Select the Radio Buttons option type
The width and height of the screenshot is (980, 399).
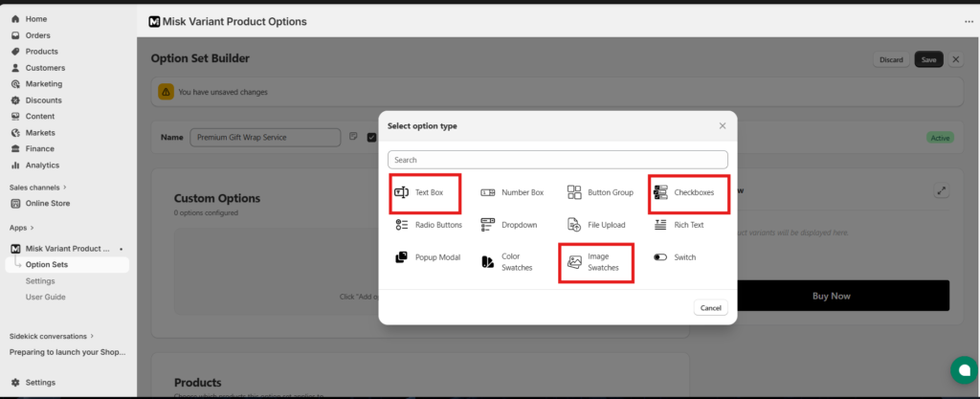coord(429,225)
